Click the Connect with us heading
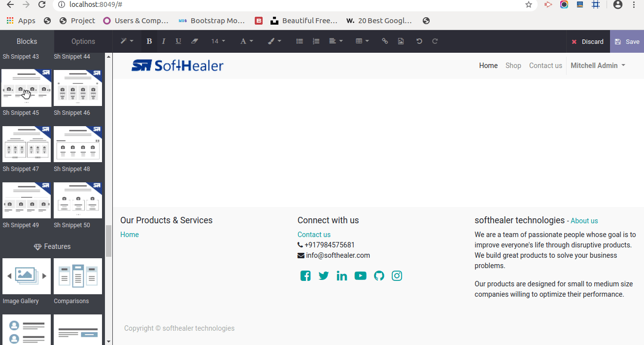The width and height of the screenshot is (644, 345). tap(328, 220)
